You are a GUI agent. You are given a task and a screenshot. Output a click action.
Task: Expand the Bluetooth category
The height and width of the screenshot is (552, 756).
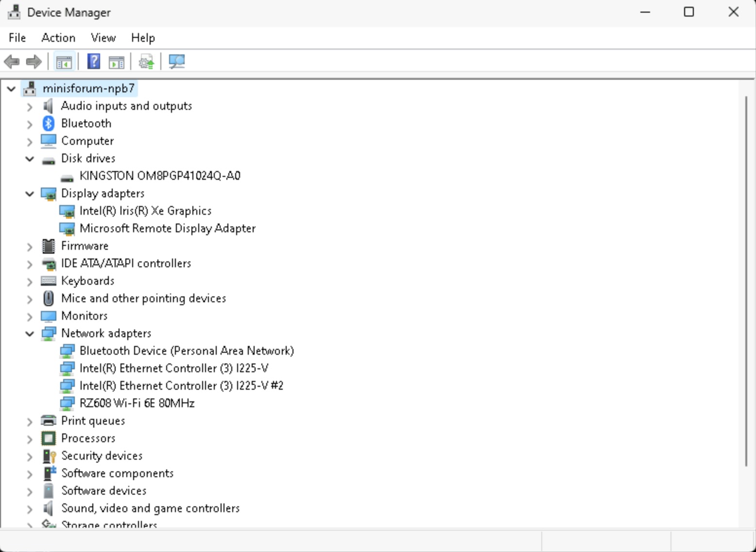(30, 124)
